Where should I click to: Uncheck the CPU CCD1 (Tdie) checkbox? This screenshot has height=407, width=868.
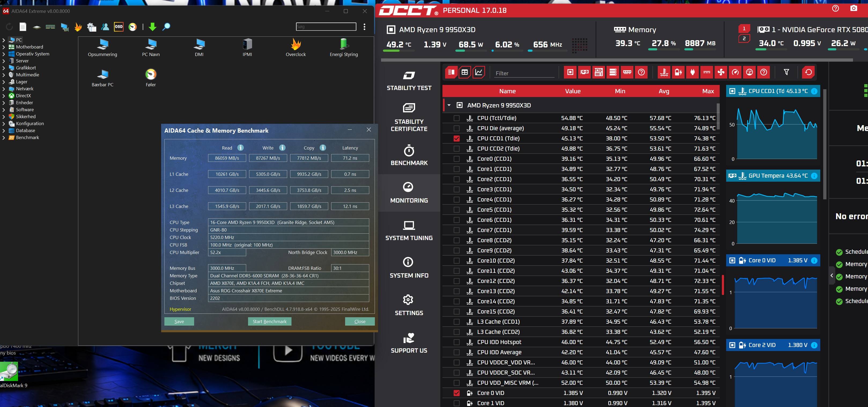tap(457, 138)
